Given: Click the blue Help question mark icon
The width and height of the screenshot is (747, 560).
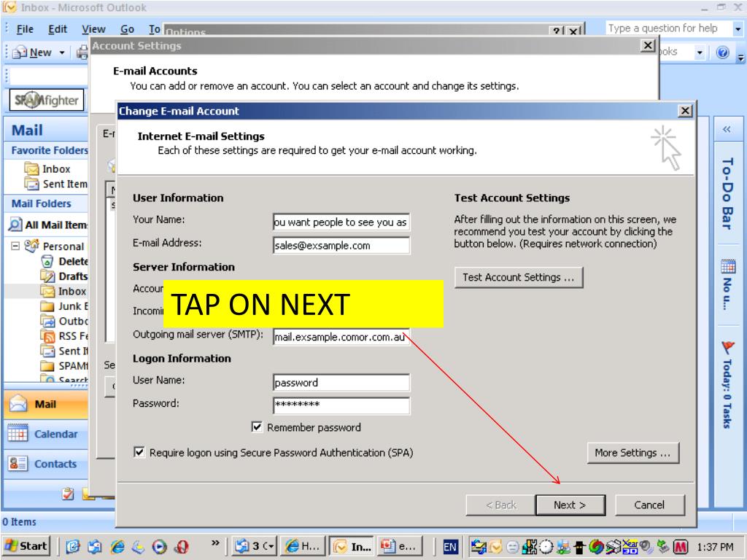Looking at the screenshot, I should coord(723,52).
